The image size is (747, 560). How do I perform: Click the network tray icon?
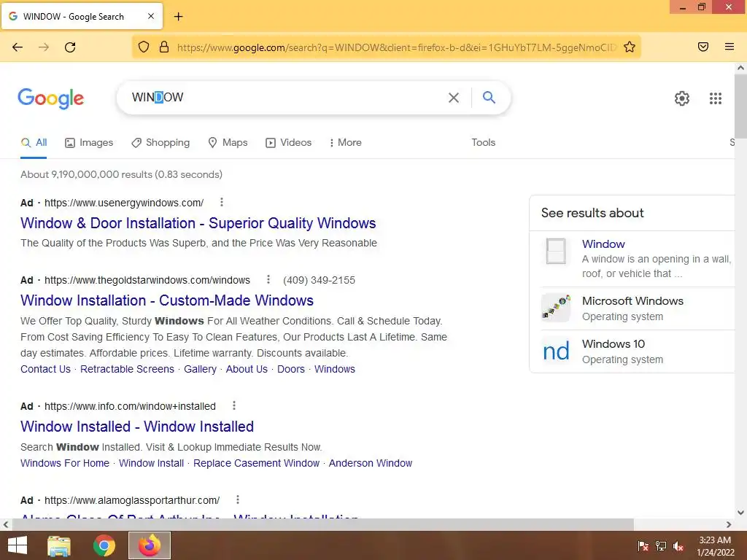coord(661,546)
